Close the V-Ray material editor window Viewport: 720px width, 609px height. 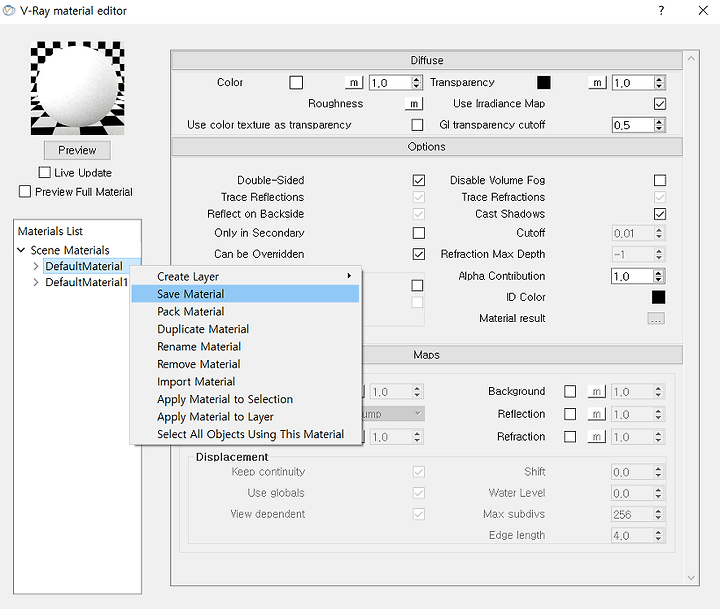pos(703,11)
